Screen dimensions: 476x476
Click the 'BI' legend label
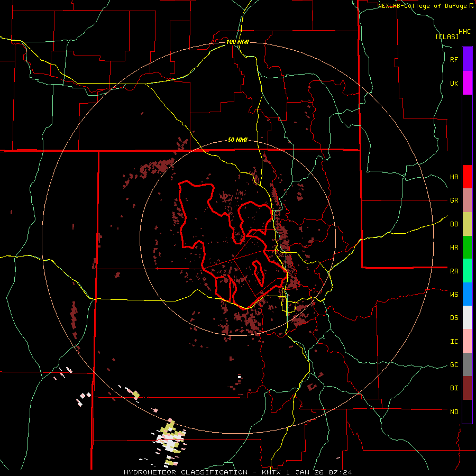pos(454,388)
